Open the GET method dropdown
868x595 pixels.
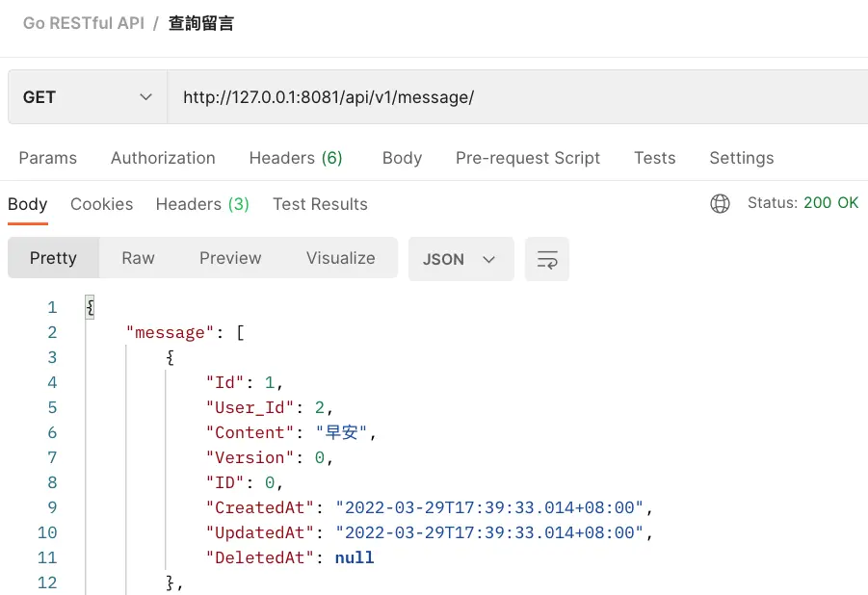[x=87, y=97]
